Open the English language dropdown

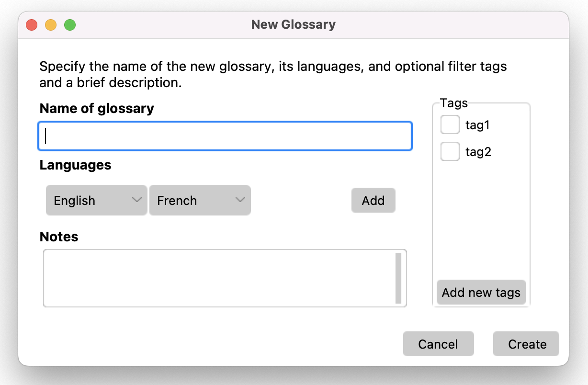(x=96, y=200)
